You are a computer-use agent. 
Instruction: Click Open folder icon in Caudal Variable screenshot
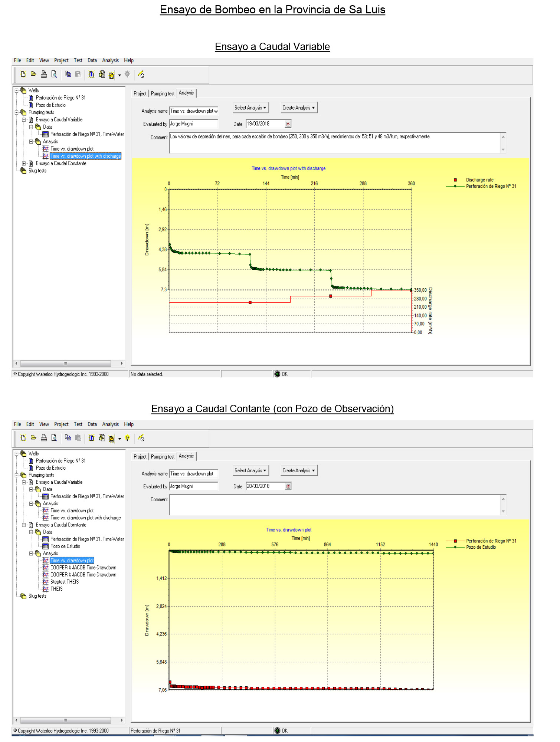pos(33,74)
